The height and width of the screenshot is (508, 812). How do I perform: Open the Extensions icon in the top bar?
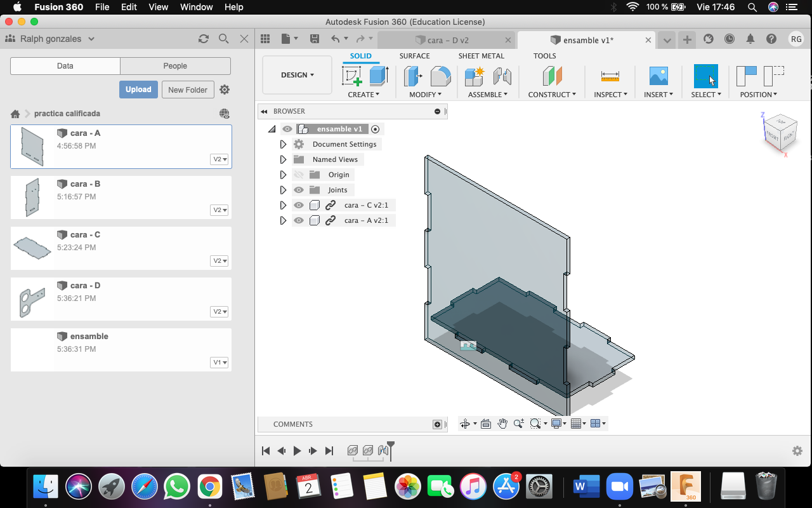pos(709,39)
